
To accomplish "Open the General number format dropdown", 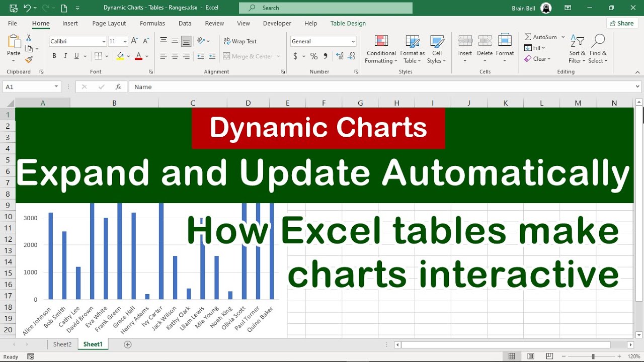I will pyautogui.click(x=353, y=42).
